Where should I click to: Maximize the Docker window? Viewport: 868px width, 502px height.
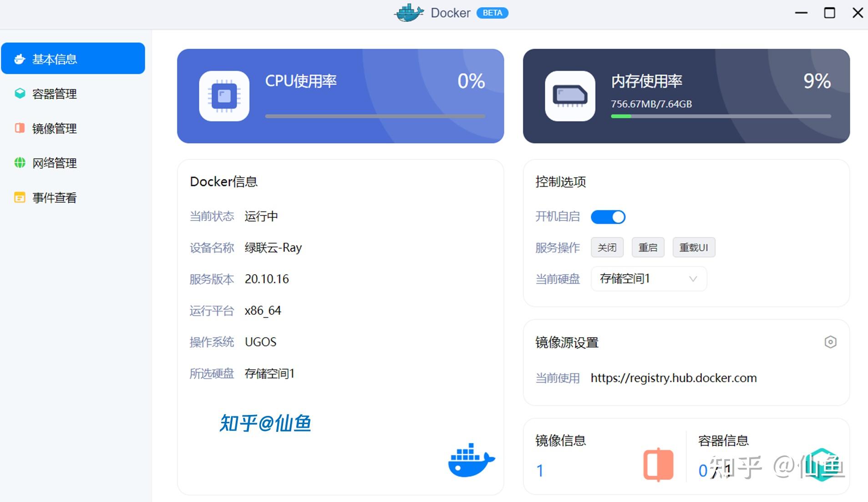829,13
